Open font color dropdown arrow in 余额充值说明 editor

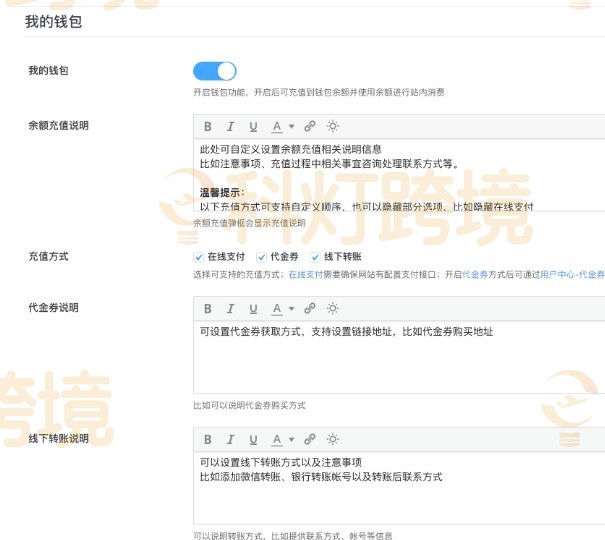(291, 127)
